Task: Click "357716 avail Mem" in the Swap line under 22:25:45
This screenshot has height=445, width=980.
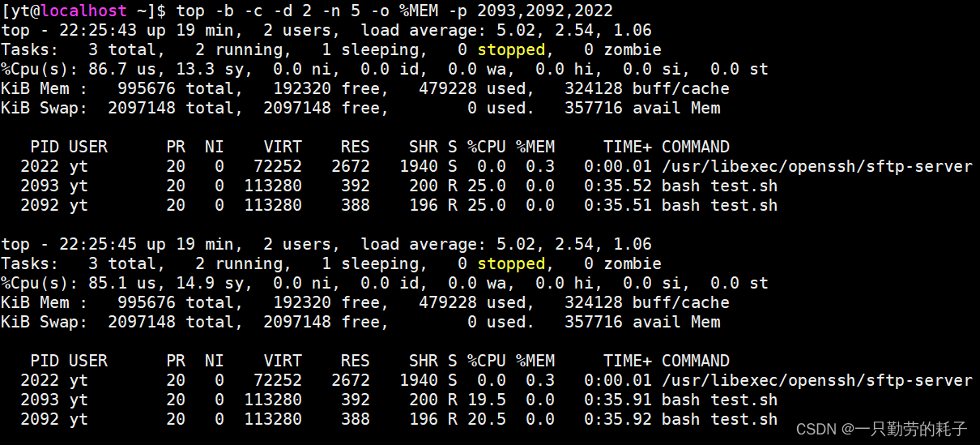Action: coord(642,322)
